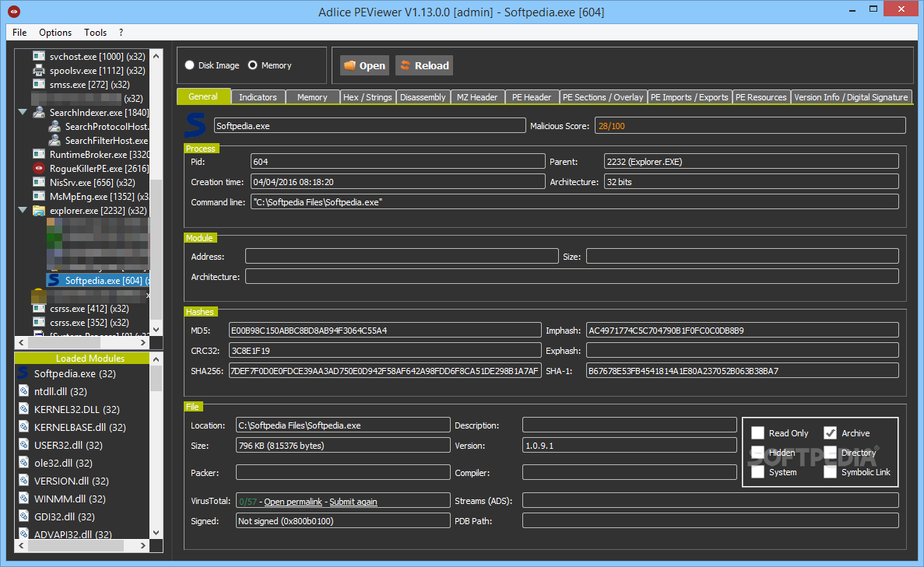Switch to Version Info / Digital Signature tab
Image resolution: width=924 pixels, height=567 pixels.
click(x=851, y=97)
